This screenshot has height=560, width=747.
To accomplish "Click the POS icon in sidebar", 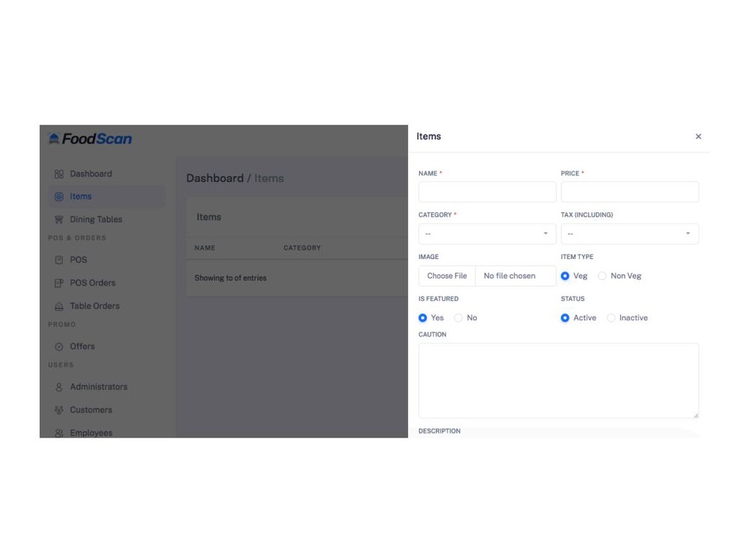I will click(x=59, y=260).
